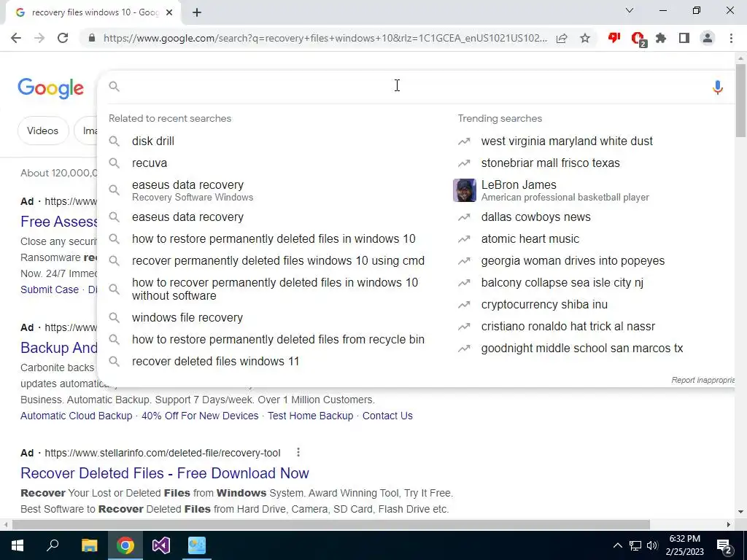Click the LeBron James thumbnail photo
The image size is (747, 560).
(x=465, y=190)
